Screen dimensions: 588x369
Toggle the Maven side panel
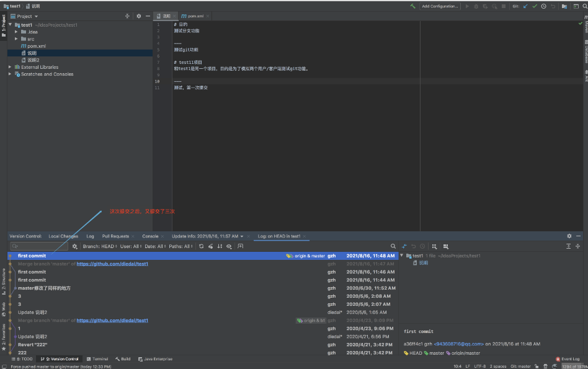coord(586,24)
